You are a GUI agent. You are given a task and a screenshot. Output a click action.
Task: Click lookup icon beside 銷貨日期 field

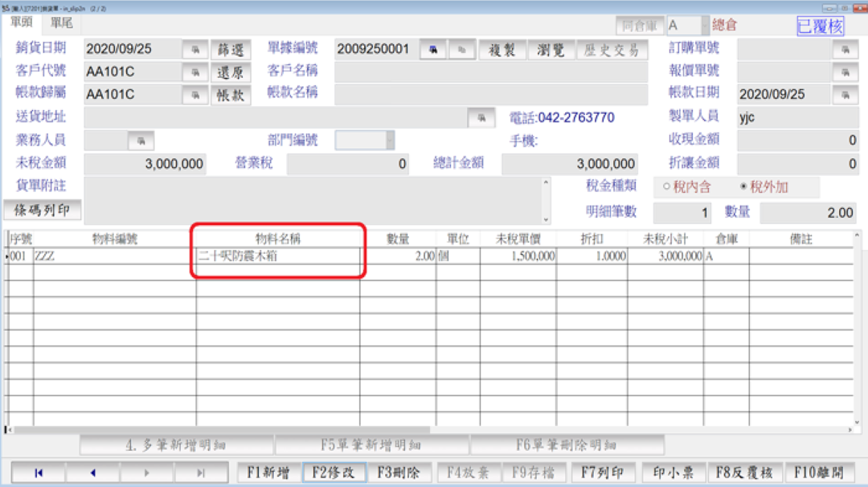point(194,50)
